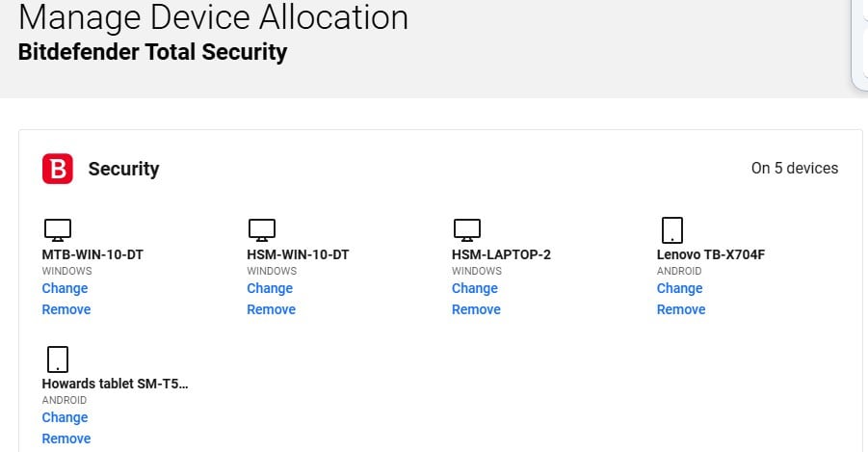Remove the MTB-WIN-10-DT device
The image size is (868, 452).
point(66,309)
